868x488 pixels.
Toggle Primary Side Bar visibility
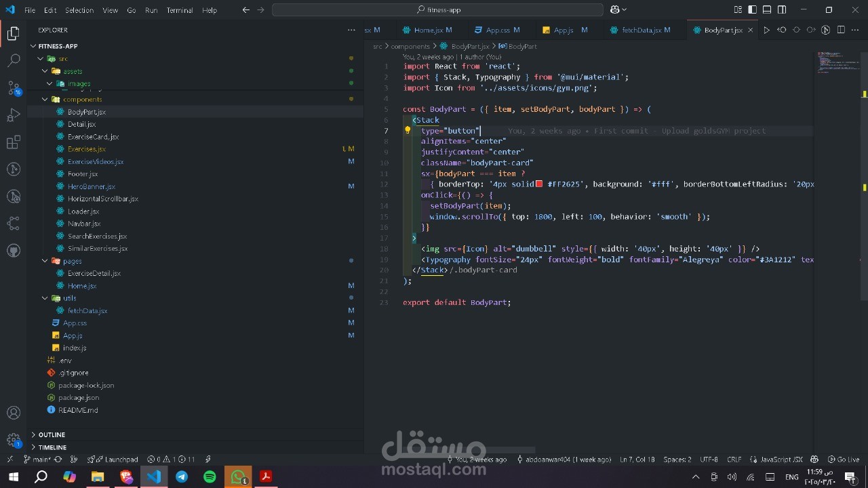753,10
